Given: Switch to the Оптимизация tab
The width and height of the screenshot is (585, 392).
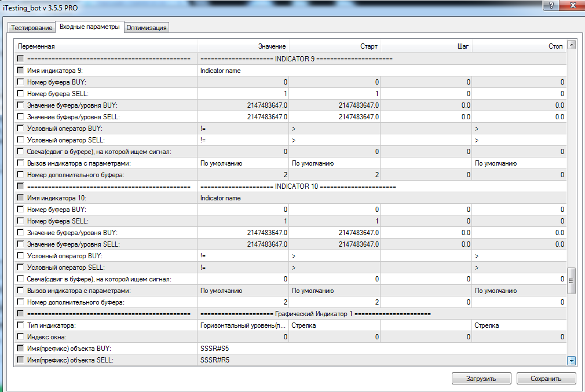Looking at the screenshot, I should (x=147, y=28).
